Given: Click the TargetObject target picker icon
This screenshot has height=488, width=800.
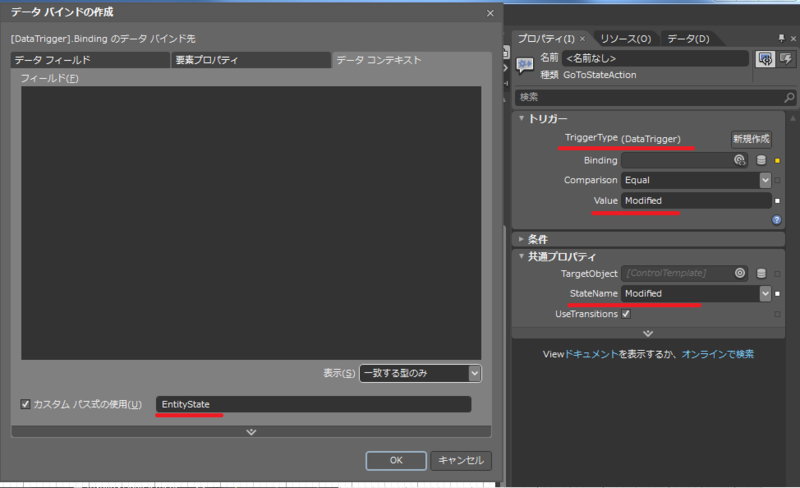Looking at the screenshot, I should (x=740, y=274).
